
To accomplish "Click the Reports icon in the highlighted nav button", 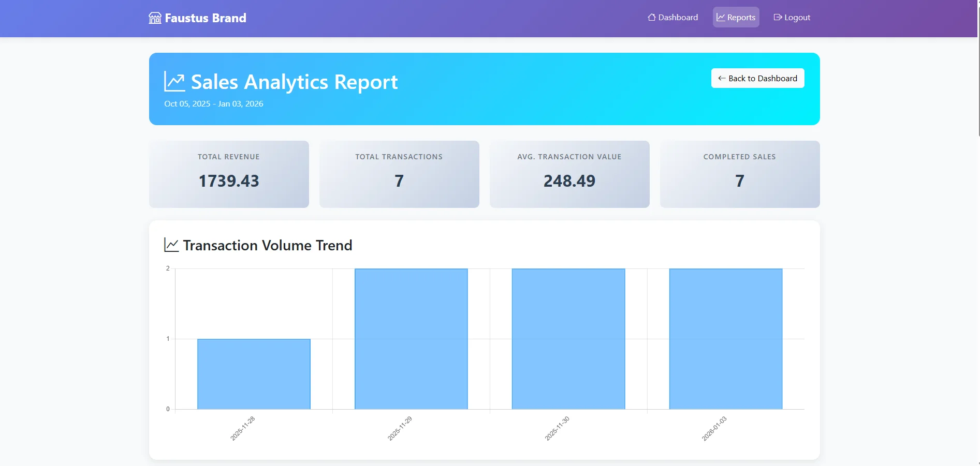I will coord(720,17).
